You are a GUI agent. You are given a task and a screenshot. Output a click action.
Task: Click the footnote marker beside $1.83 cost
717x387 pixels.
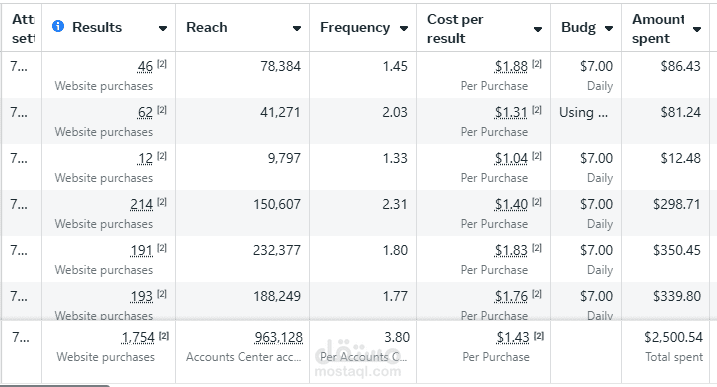pyautogui.click(x=537, y=248)
